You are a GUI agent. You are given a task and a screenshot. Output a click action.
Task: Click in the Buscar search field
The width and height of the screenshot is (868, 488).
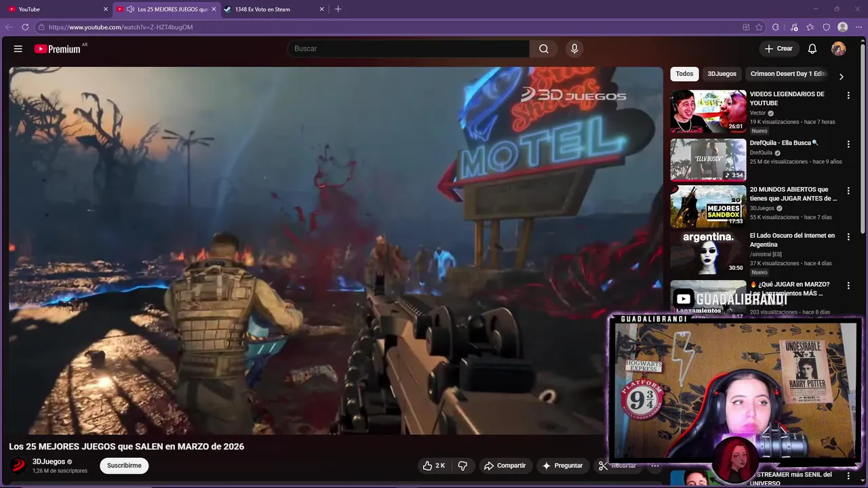point(409,49)
